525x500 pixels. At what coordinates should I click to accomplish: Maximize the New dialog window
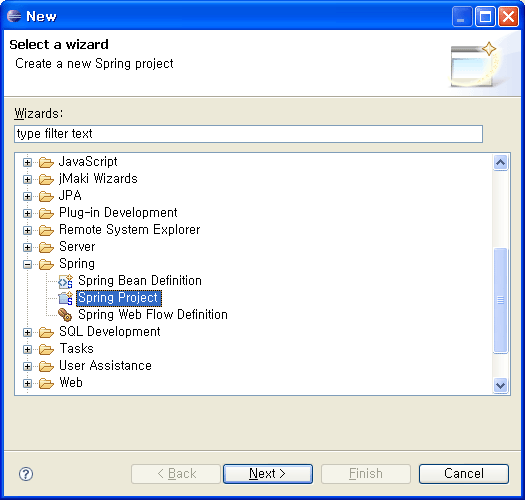click(x=485, y=16)
